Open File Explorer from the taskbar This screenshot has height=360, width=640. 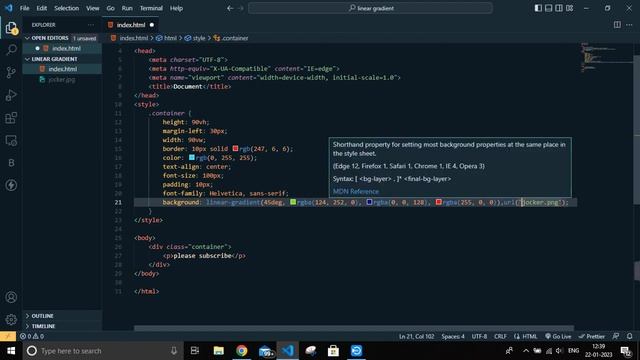tap(219, 351)
